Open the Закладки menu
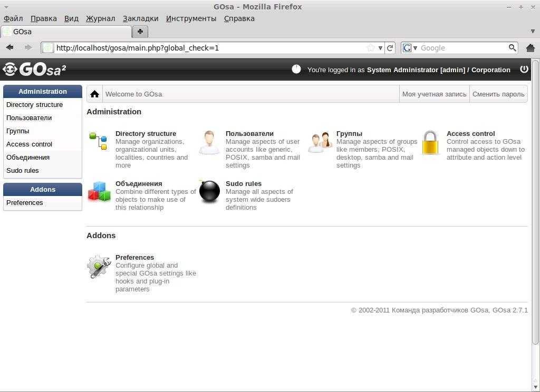The height and width of the screenshot is (392, 540). coord(140,18)
